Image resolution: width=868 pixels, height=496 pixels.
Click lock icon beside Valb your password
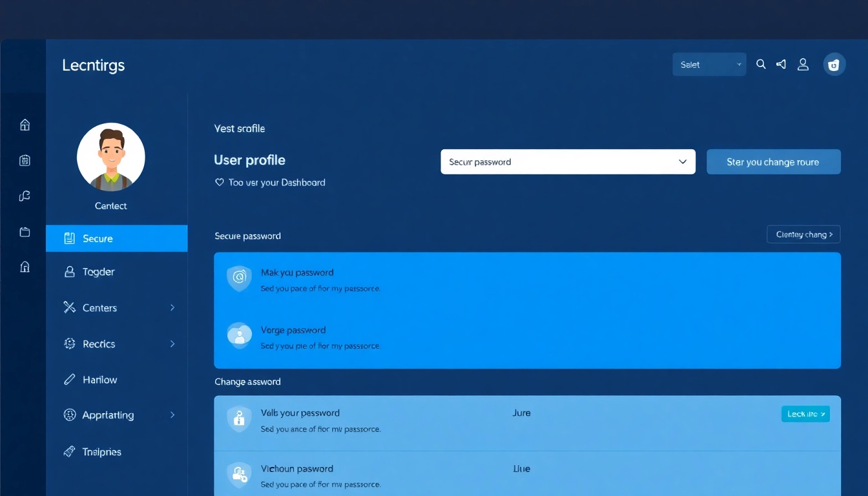(x=239, y=419)
